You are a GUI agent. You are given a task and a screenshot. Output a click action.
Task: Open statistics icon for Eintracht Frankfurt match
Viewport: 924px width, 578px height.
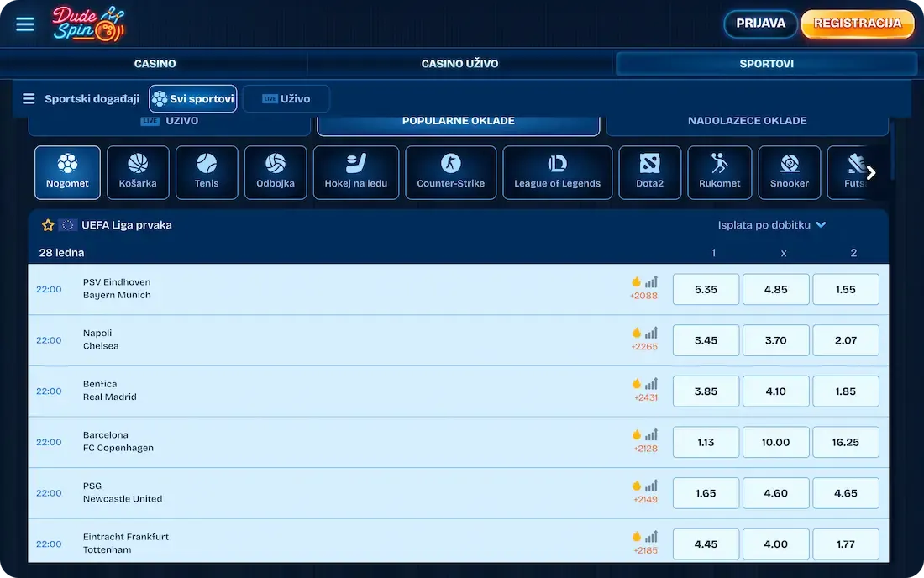651,536
